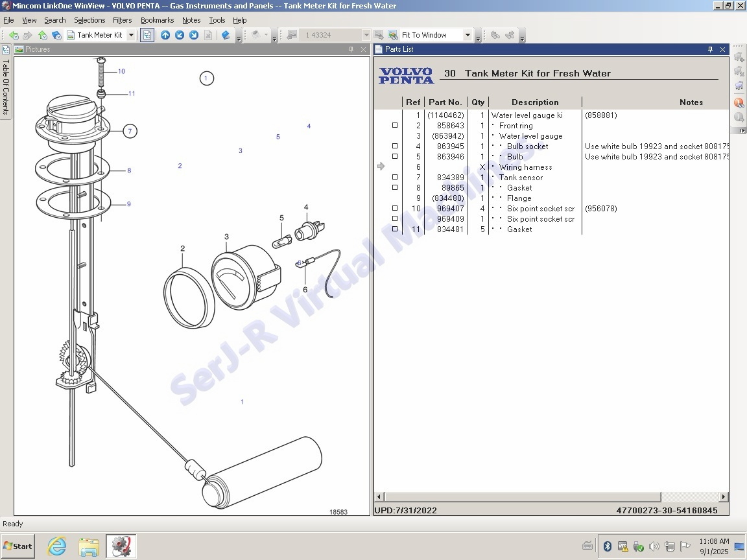Open the Filters menu
The image size is (747, 560).
click(x=122, y=20)
